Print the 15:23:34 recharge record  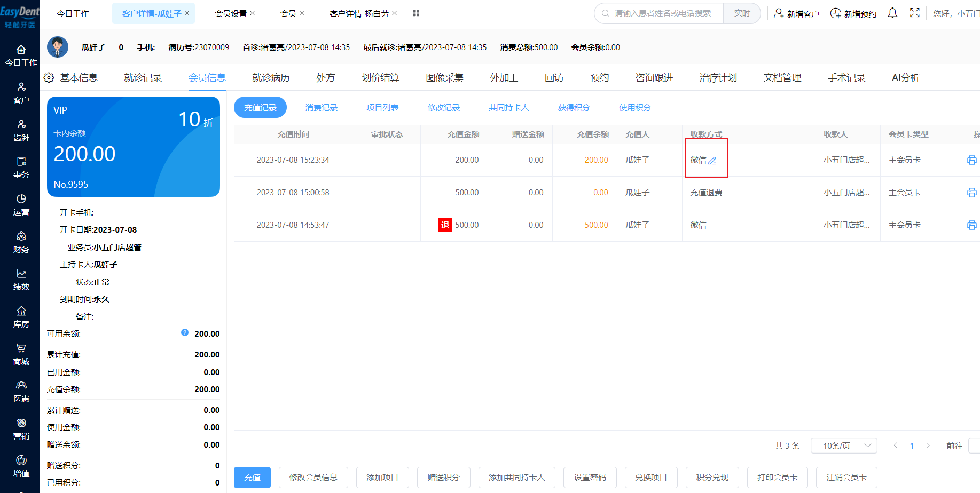click(x=971, y=160)
